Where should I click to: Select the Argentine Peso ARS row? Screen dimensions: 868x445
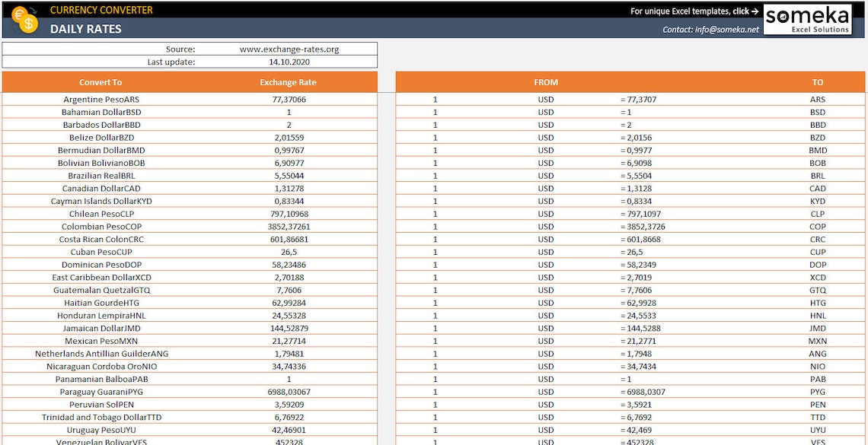[101, 99]
